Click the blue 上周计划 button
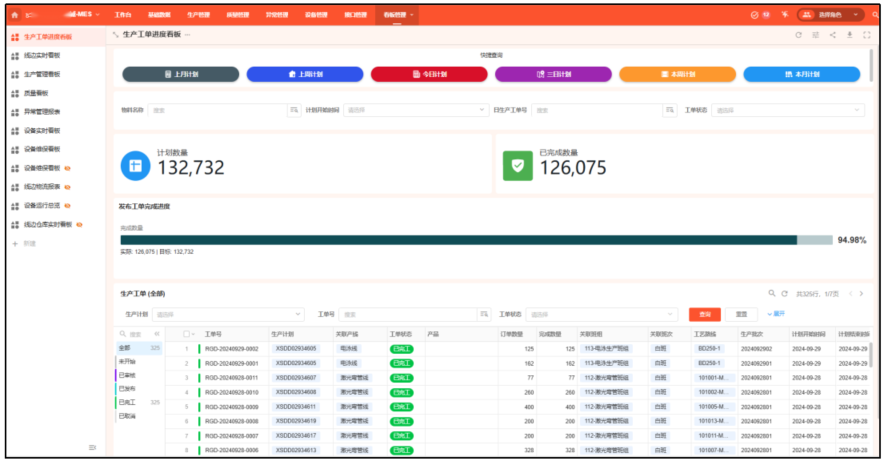This screenshot has width=886, height=462. [x=305, y=74]
